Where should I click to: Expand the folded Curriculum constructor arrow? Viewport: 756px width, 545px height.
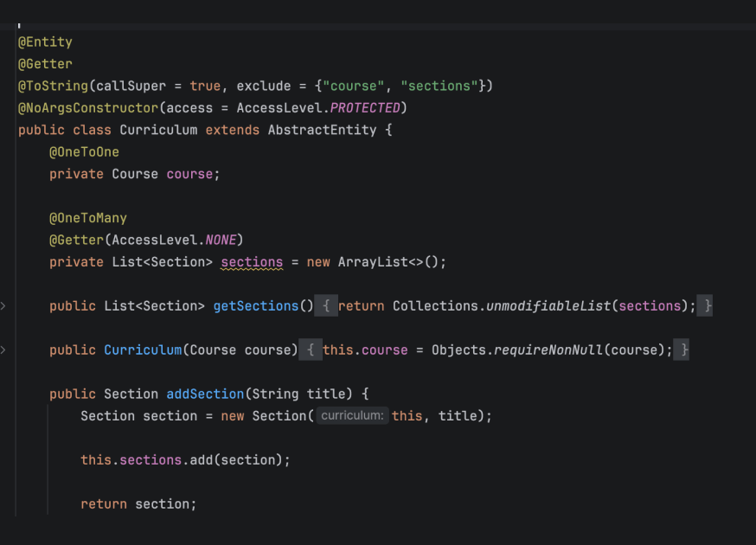(3, 349)
